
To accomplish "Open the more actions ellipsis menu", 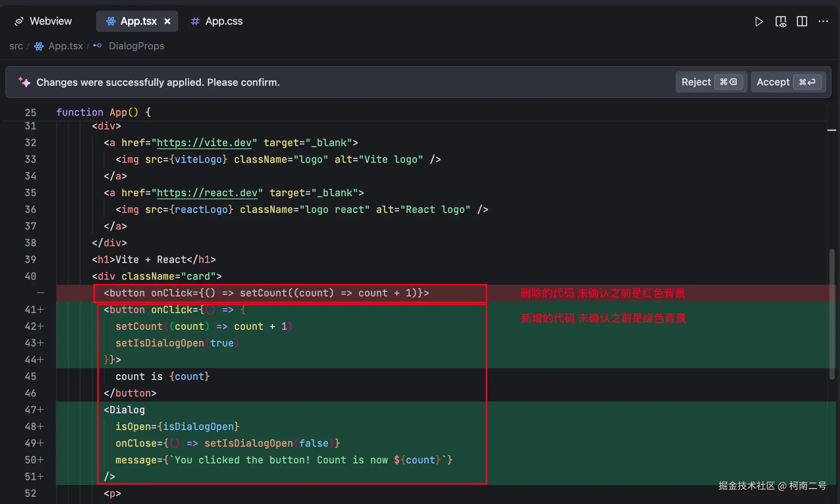I will click(x=823, y=21).
